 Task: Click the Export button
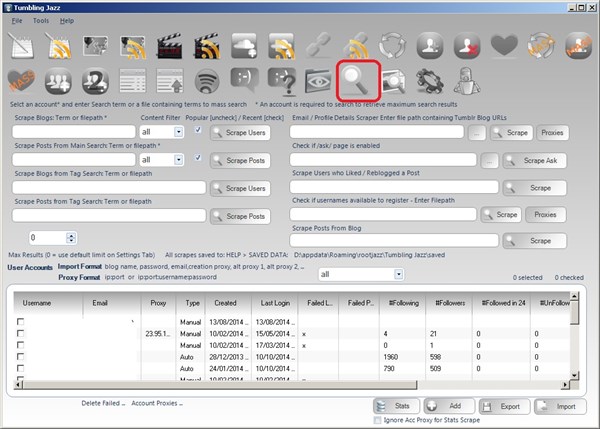504,406
